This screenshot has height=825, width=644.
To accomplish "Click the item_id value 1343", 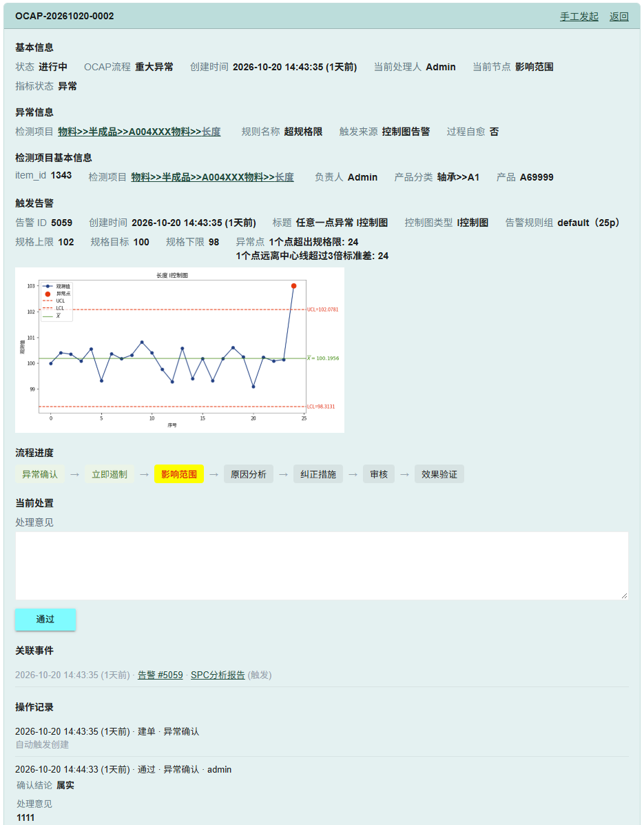I will [61, 175].
